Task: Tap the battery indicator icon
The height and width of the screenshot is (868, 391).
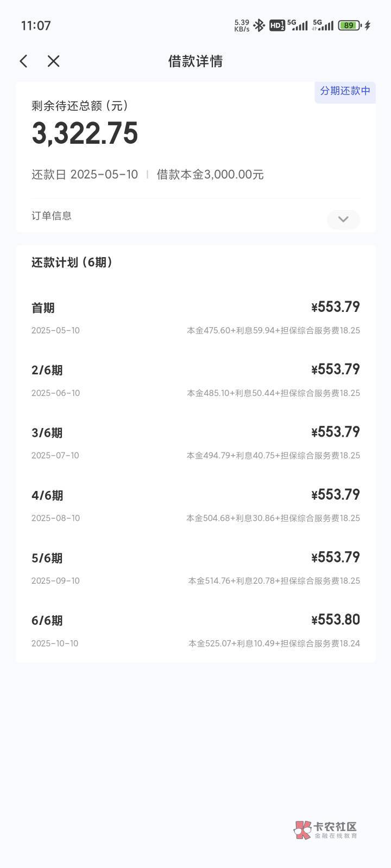Action: 349,25
